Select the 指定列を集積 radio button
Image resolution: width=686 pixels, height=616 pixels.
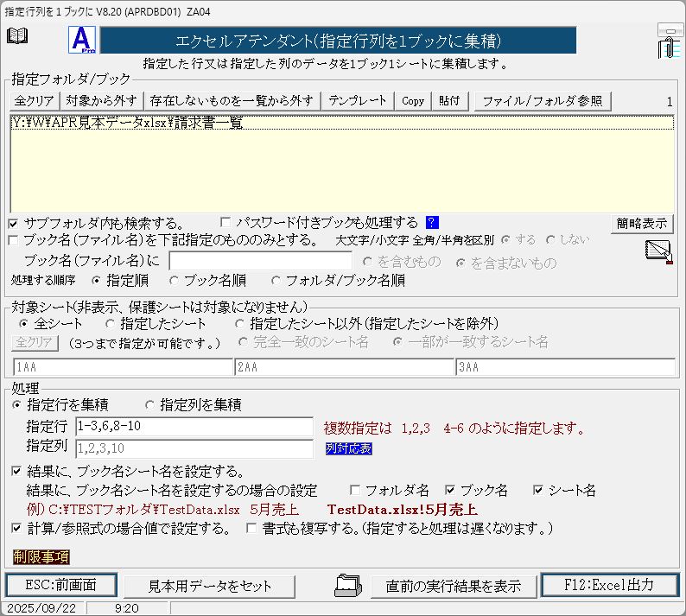tap(149, 404)
